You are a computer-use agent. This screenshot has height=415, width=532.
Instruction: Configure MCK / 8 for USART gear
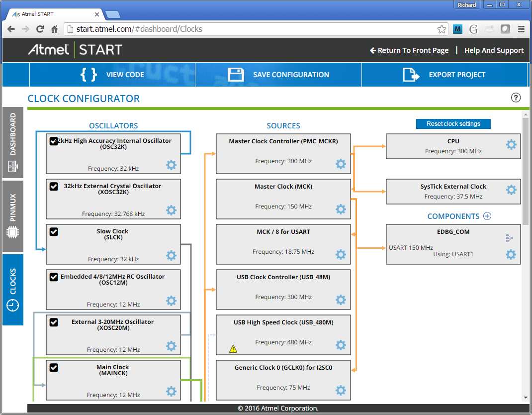click(x=341, y=254)
